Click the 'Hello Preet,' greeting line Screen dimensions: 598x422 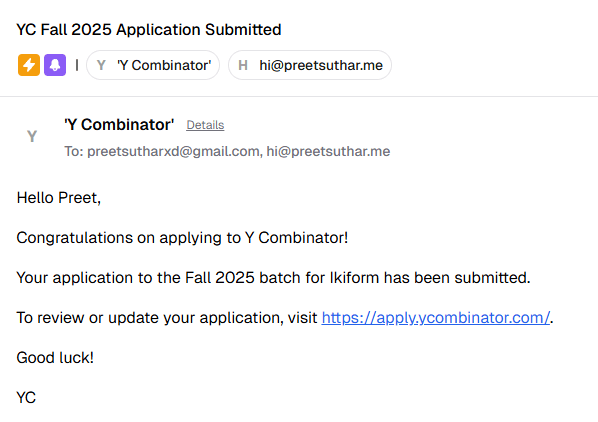(59, 198)
